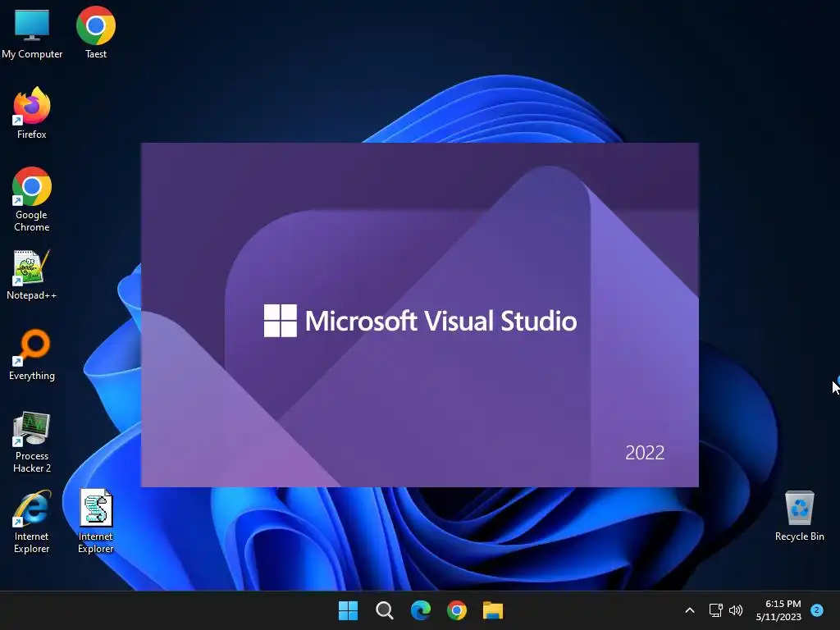Select the Process Hacker 2 shortcut
This screenshot has width=840, height=630.
pyautogui.click(x=32, y=442)
